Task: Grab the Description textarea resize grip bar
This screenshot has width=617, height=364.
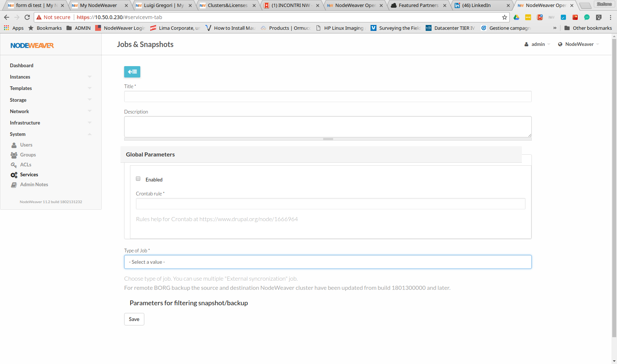Action: coord(328,139)
